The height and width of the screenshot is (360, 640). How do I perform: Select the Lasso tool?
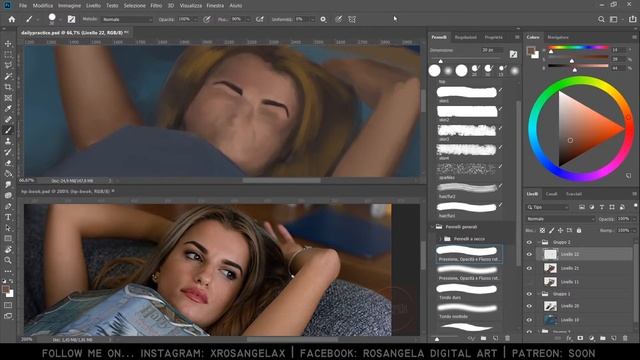tap(8, 65)
